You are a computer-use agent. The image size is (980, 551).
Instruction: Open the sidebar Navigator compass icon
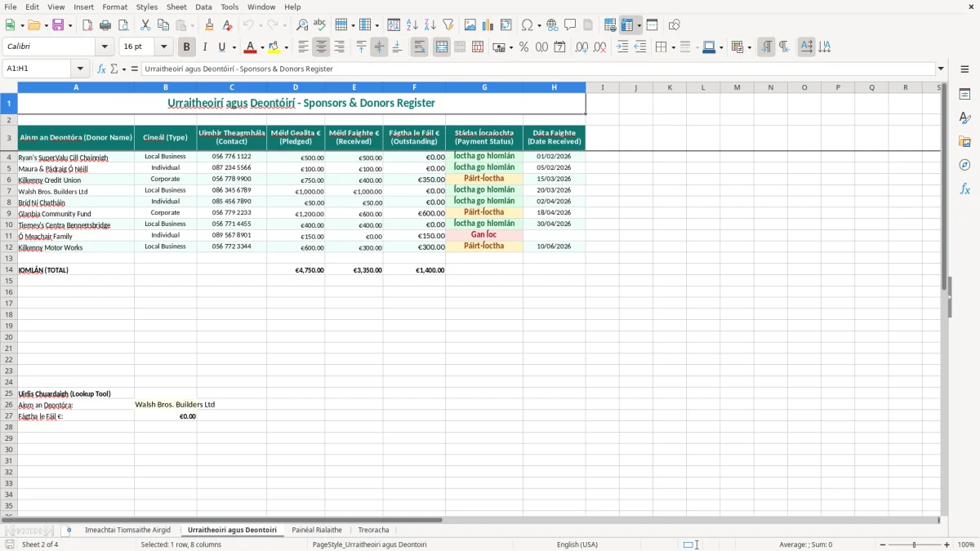[964, 165]
